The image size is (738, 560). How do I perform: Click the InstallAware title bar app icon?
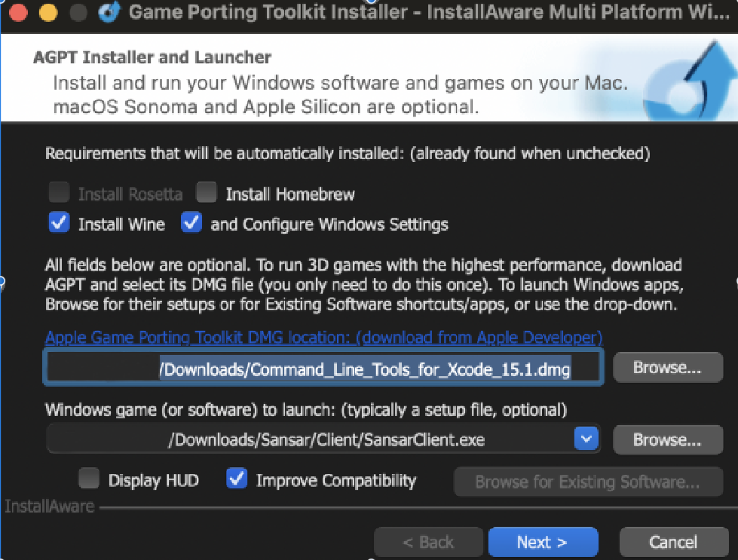[x=110, y=14]
